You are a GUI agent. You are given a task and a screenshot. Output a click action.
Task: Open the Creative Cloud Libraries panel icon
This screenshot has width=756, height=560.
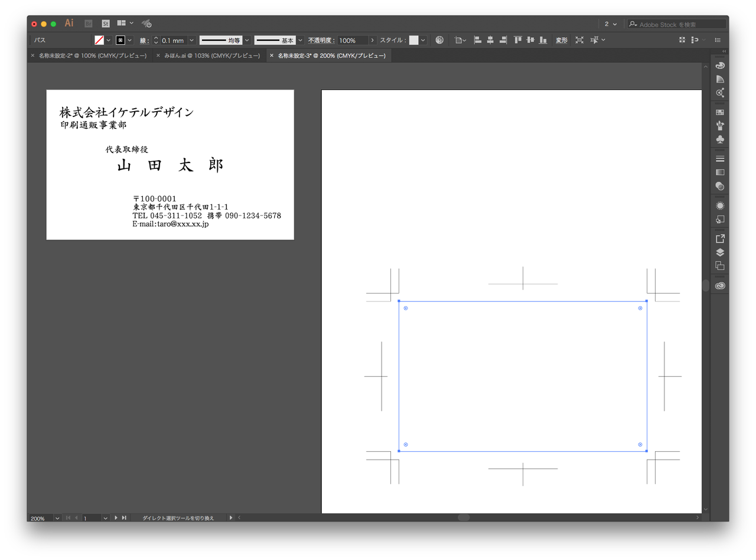point(720,285)
